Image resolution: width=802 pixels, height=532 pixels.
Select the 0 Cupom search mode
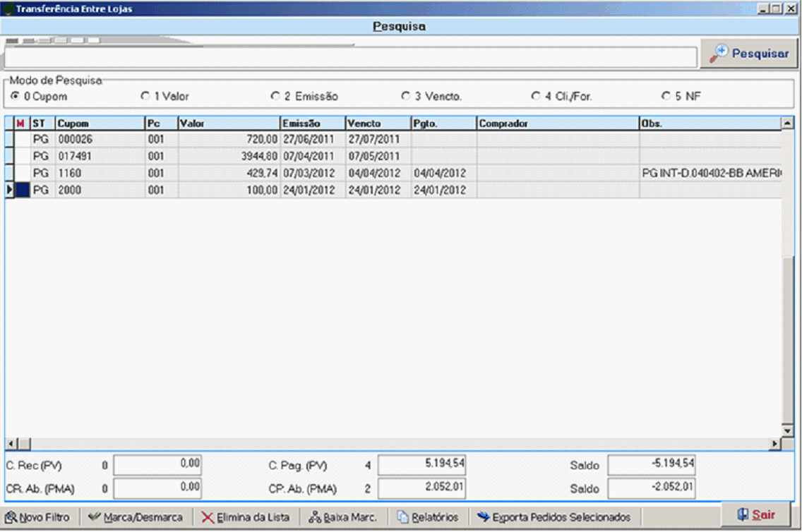point(15,96)
